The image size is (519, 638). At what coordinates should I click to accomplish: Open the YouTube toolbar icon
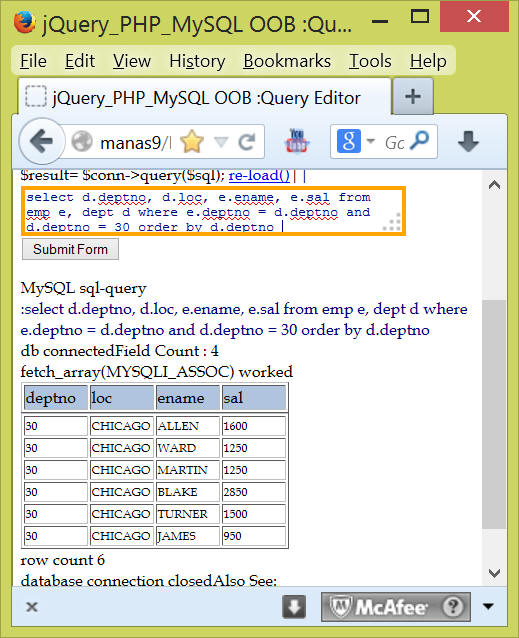[297, 141]
